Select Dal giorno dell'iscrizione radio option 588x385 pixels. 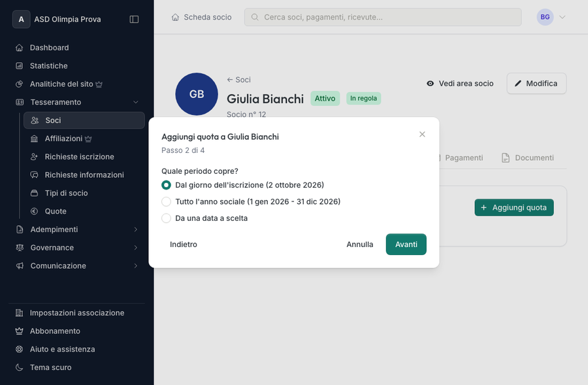pos(166,185)
